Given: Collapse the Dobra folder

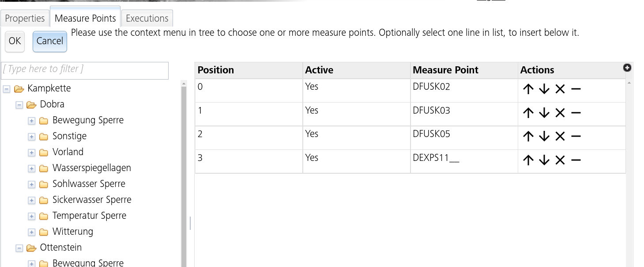Looking at the screenshot, I should (19, 105).
